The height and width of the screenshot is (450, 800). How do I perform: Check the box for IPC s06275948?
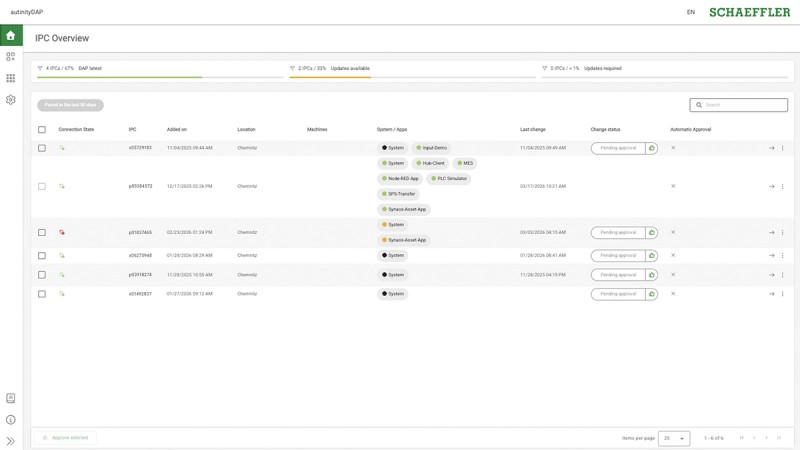point(42,256)
